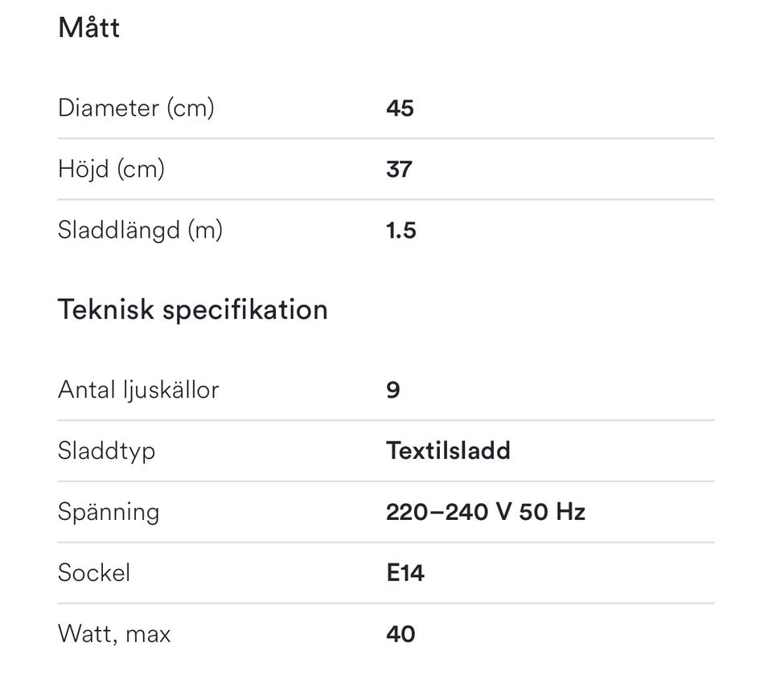Screen dimensions: 772x700
Task: Click the cord length value 1.5
Action: point(400,230)
